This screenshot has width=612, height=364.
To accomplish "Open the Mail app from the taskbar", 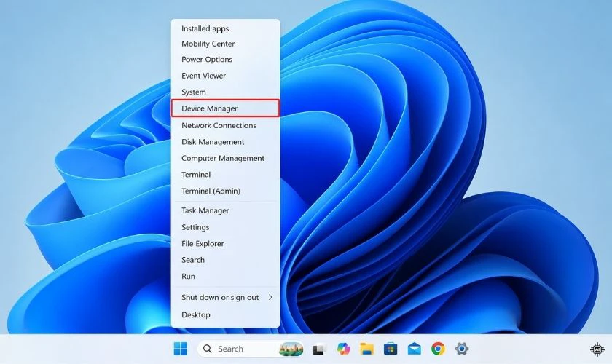I will 414,349.
